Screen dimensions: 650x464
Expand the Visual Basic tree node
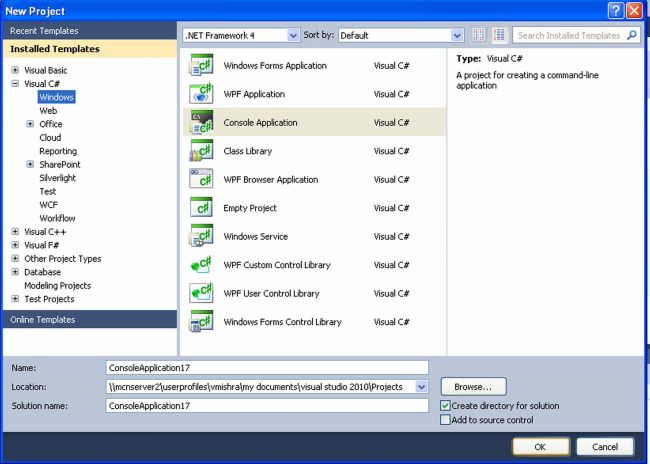coord(15,70)
